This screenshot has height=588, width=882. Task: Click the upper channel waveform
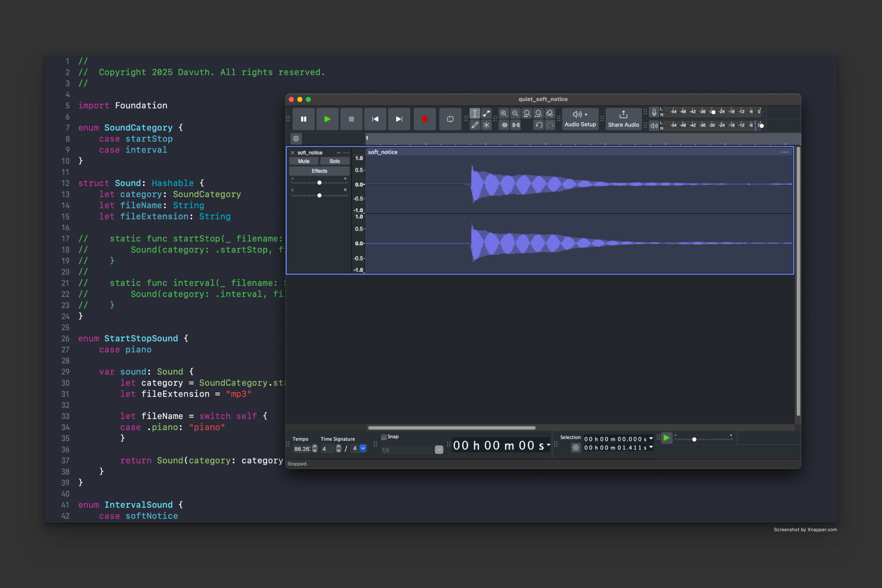coord(579,184)
